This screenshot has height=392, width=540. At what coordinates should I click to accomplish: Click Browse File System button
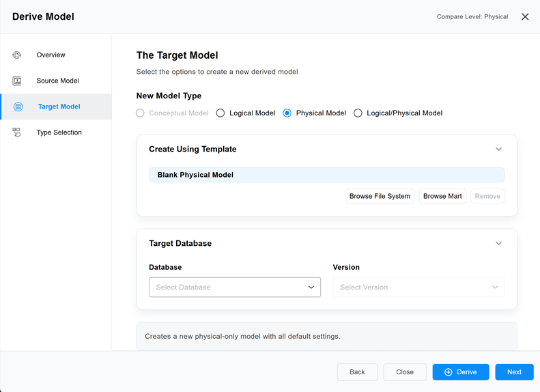(x=380, y=196)
